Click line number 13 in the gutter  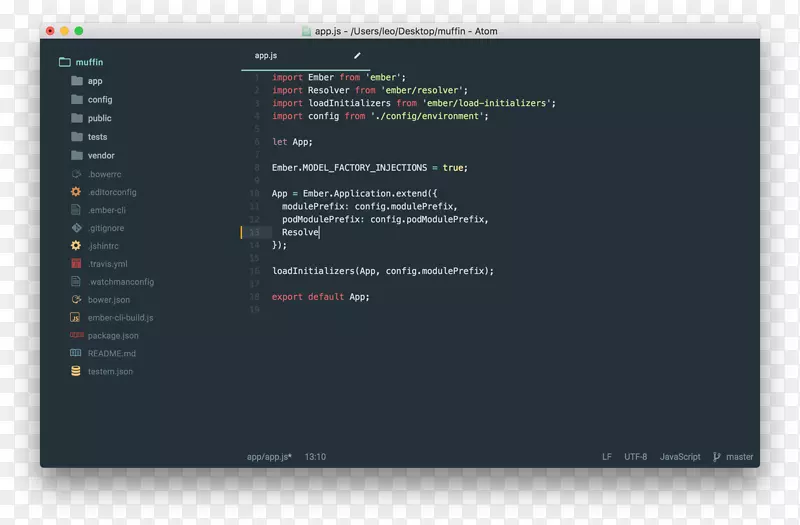tap(254, 232)
